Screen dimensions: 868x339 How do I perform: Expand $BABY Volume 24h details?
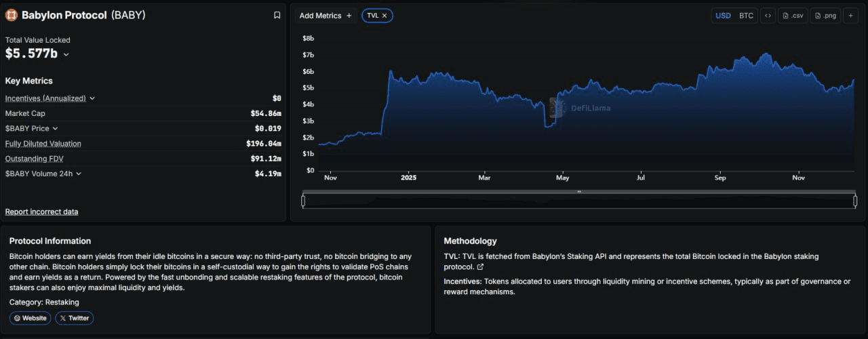[79, 174]
